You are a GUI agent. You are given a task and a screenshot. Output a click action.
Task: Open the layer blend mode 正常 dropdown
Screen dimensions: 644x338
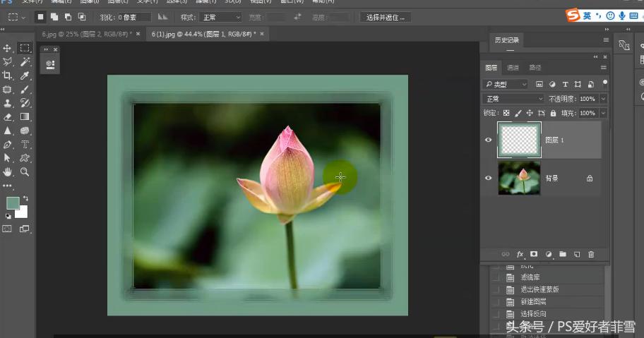pyautogui.click(x=514, y=99)
